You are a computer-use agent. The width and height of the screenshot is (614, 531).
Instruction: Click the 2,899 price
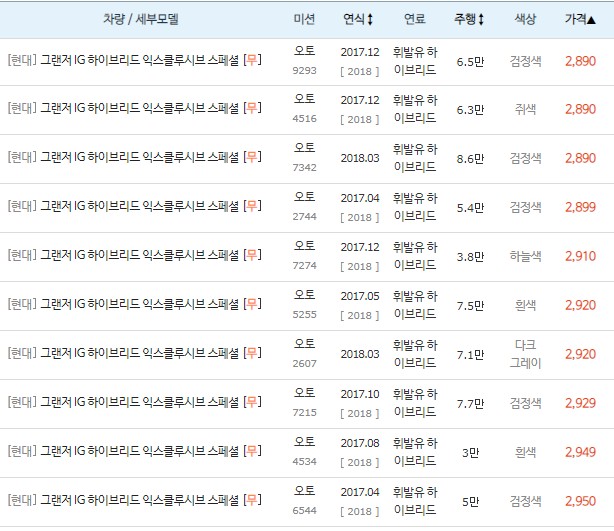click(x=580, y=207)
